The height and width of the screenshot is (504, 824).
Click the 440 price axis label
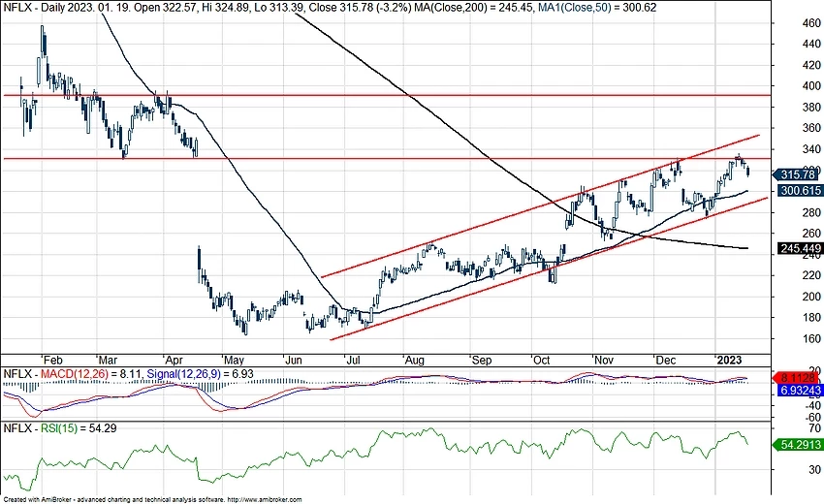[811, 45]
